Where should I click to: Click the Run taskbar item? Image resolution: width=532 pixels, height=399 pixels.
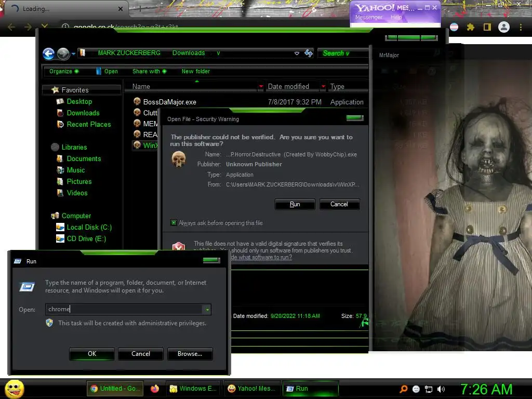[311, 389]
